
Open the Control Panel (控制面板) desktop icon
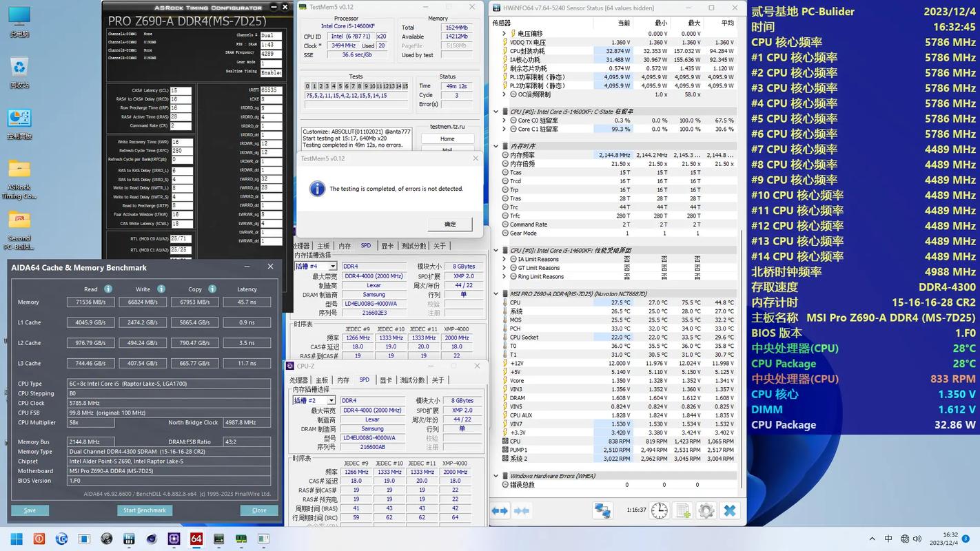[19, 123]
